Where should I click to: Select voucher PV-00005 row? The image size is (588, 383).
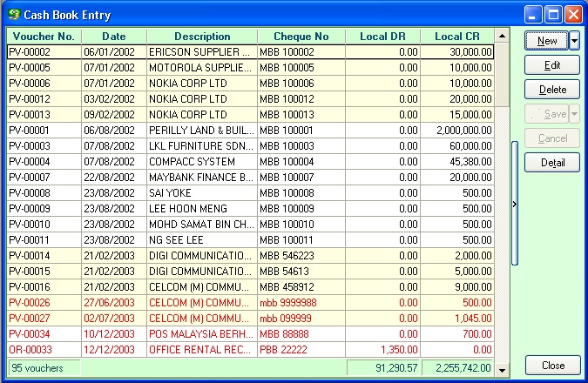coord(250,67)
